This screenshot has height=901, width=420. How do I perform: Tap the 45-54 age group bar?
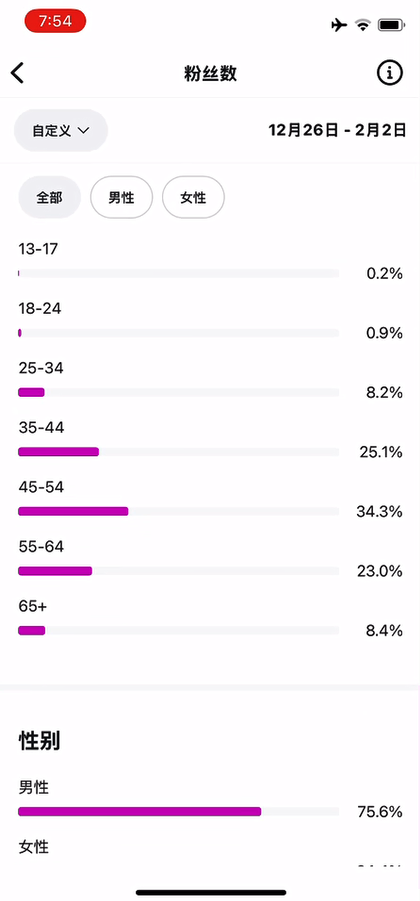pos(178,511)
